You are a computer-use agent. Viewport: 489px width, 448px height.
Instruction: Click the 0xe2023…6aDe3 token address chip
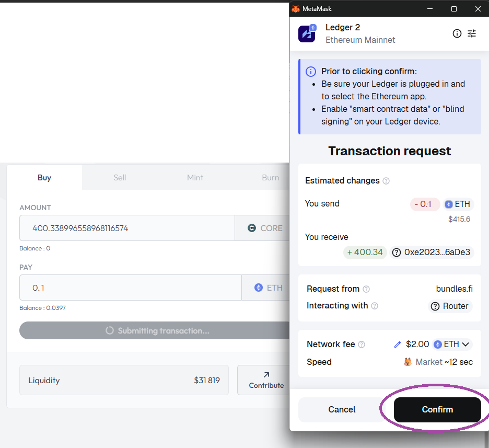431,252
